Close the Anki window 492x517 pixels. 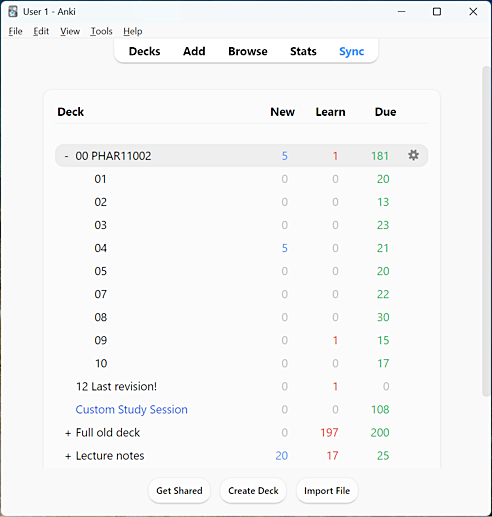(473, 12)
